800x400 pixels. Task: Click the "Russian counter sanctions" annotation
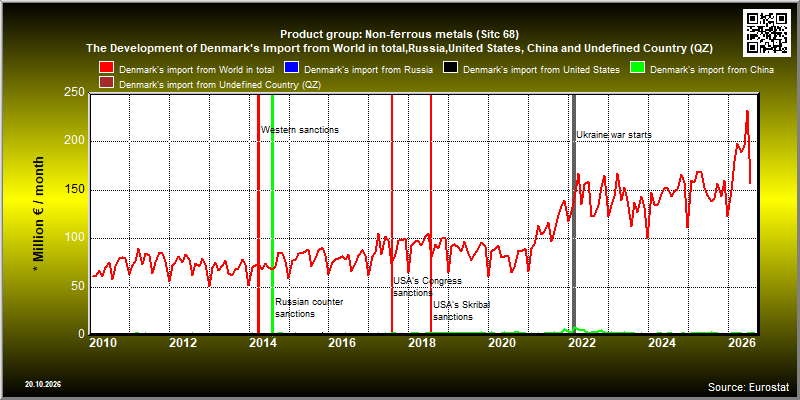(309, 308)
